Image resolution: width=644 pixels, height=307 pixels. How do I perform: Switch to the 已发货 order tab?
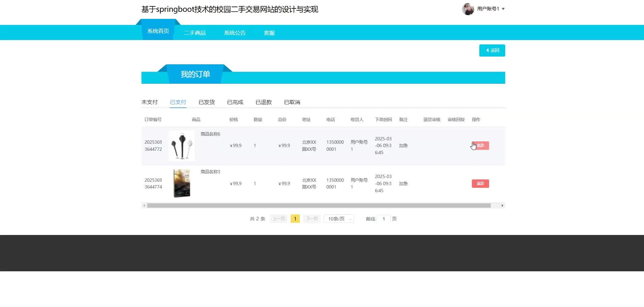pyautogui.click(x=206, y=102)
